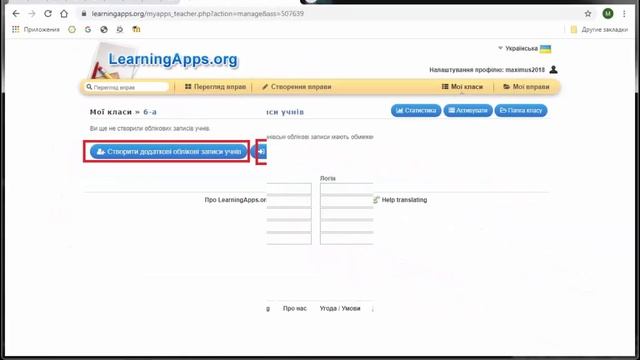Open the gear-like bookmark icon
Viewport: 640px width, 360px height.
coord(120,29)
